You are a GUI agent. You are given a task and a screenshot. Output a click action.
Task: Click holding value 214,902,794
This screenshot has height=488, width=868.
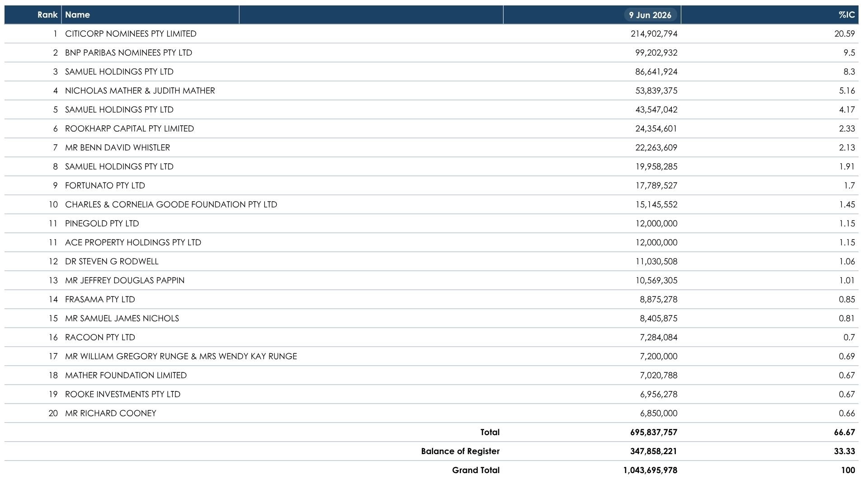(x=654, y=33)
